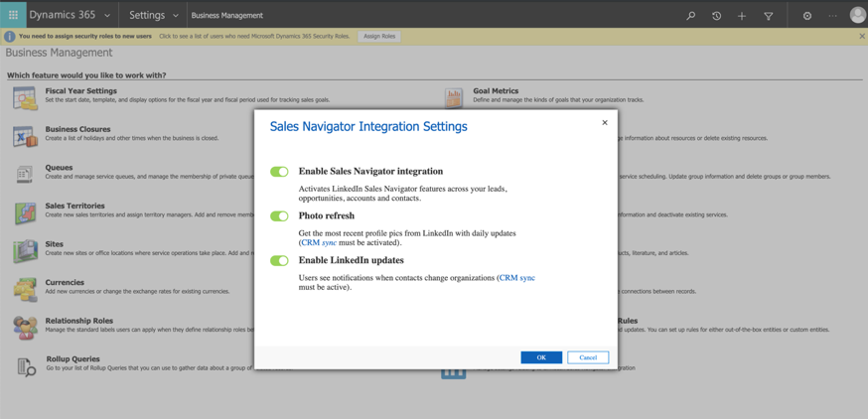The width and height of the screenshot is (868, 419).
Task: Confirm settings with the OK button
Action: tap(541, 357)
